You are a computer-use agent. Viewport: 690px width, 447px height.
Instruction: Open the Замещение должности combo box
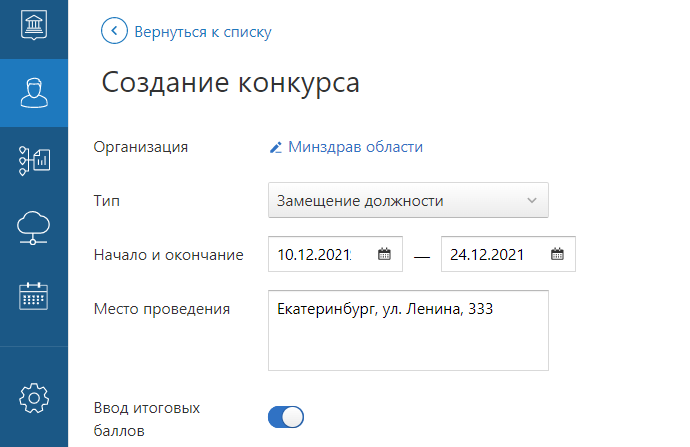pyautogui.click(x=408, y=200)
